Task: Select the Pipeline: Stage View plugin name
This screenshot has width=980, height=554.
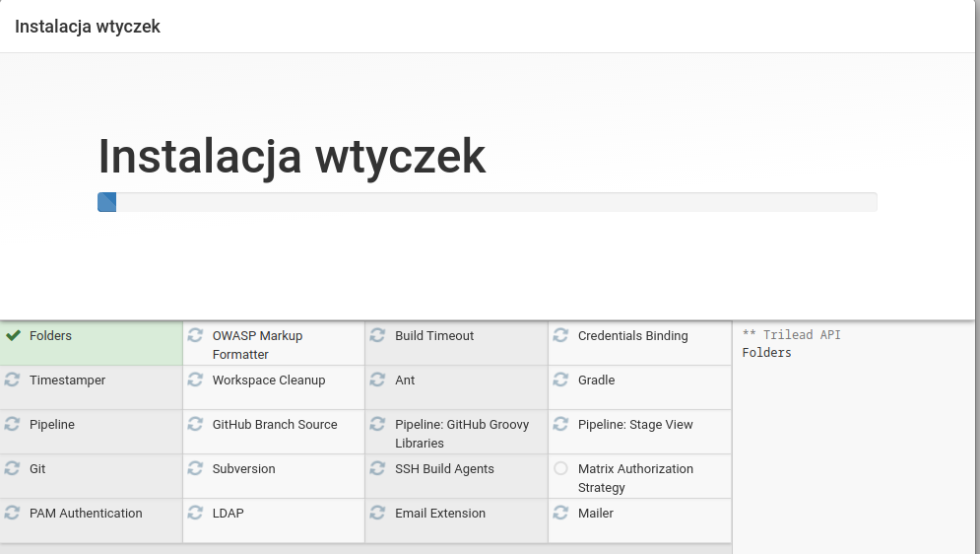Action: [x=635, y=425]
